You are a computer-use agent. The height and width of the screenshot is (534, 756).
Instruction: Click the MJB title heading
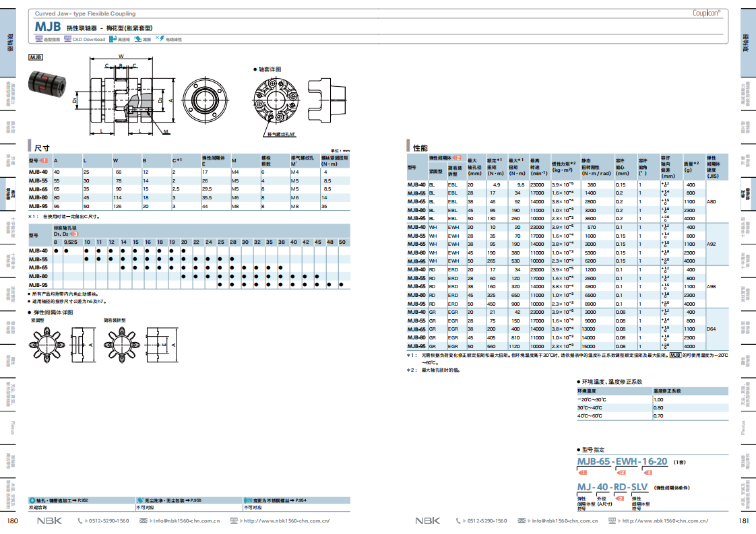point(48,26)
